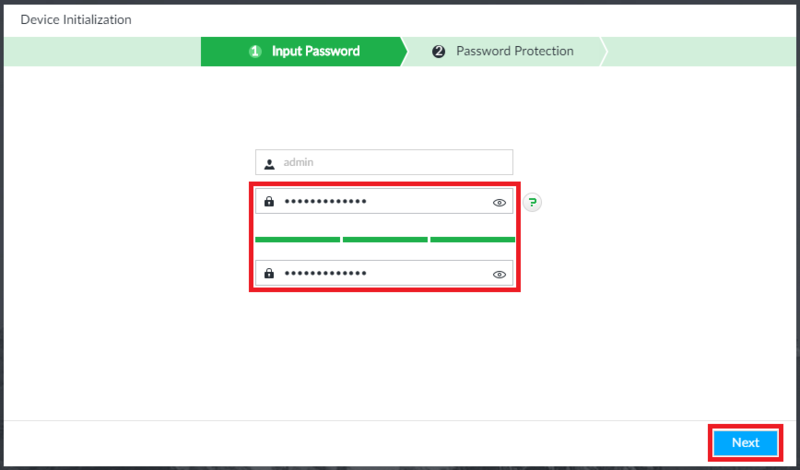Click the empty pale-green step bar after Password Protection
The width and height of the screenshot is (800, 470).
[700, 52]
